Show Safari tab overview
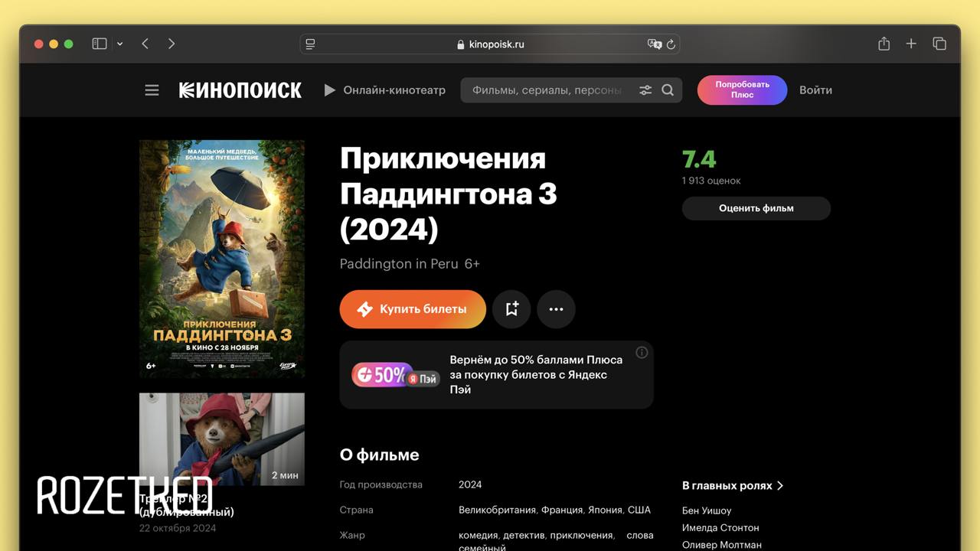Screen dimensions: 980x551 [939, 44]
